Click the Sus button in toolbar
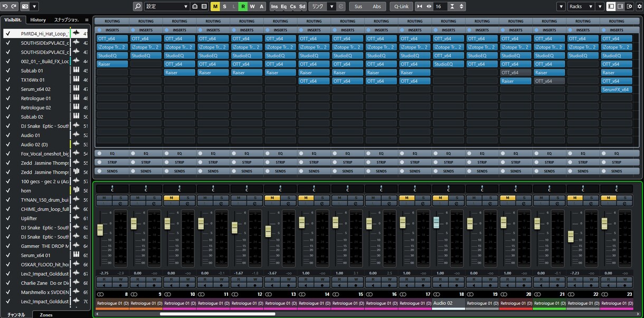Viewport: 644px width, 318px height. click(358, 6)
